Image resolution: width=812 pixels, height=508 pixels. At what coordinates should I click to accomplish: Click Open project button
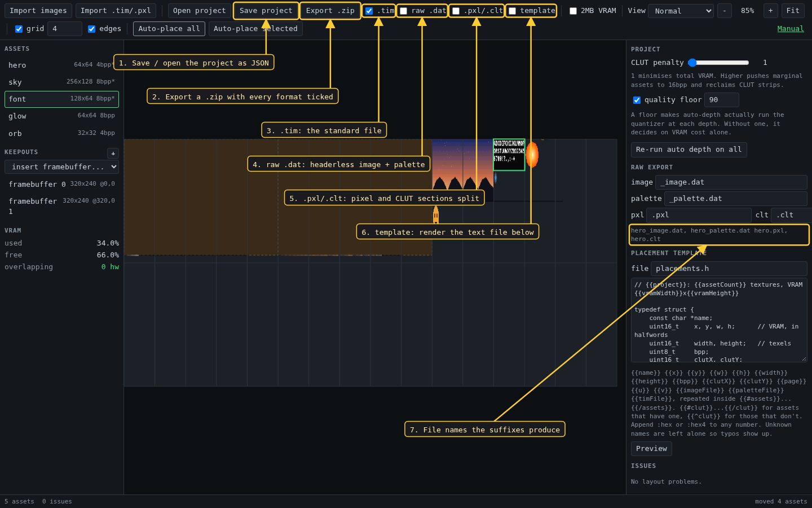pyautogui.click(x=200, y=11)
